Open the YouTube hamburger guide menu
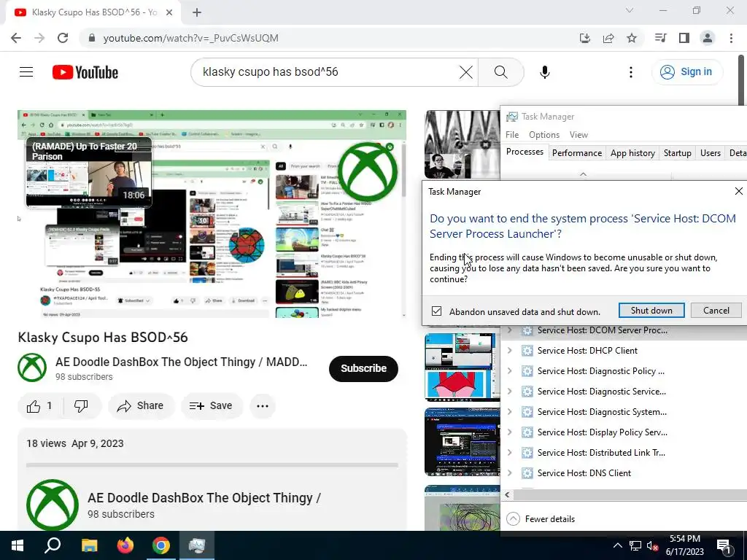747x560 pixels. (x=26, y=72)
